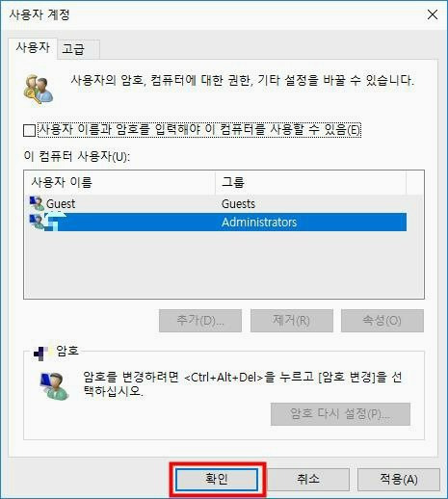Click the password section user icon

pyautogui.click(x=54, y=386)
